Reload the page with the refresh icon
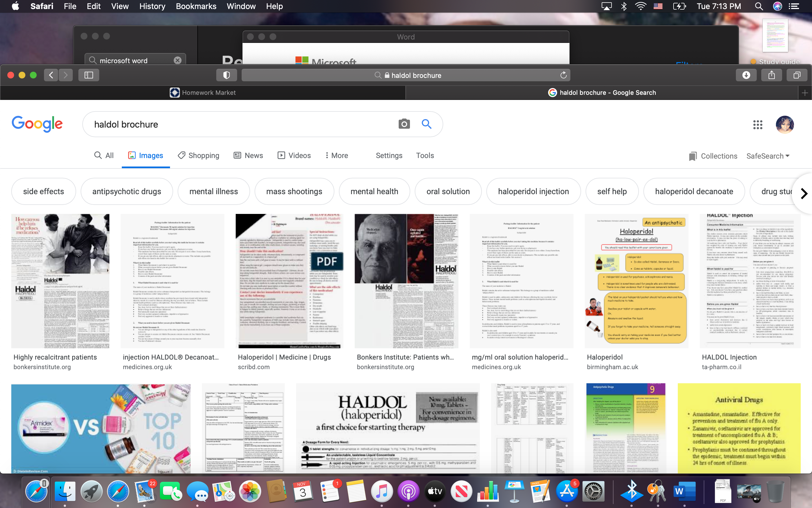Image resolution: width=812 pixels, height=508 pixels. [x=563, y=75]
